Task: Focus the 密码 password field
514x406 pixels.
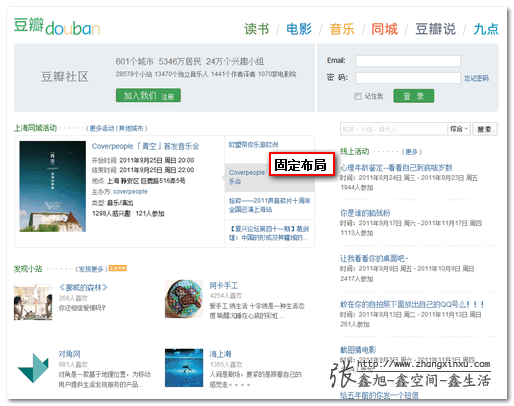Action: tap(408, 78)
